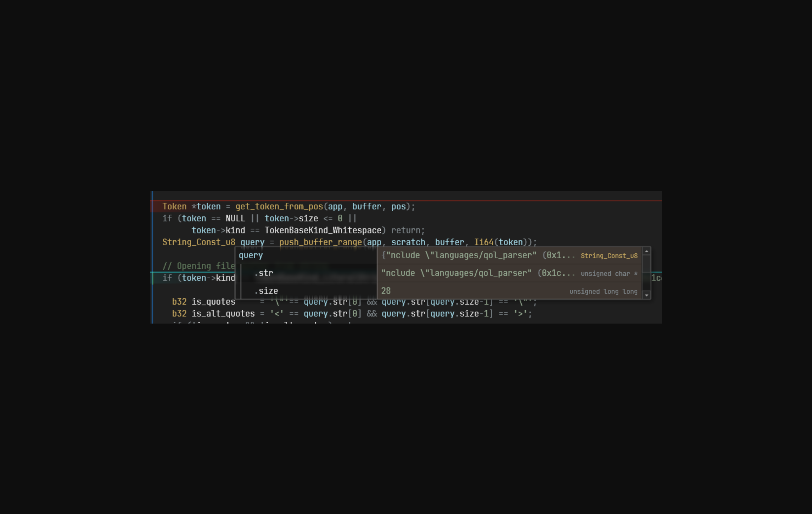
Task: Click the scroll up arrow in the debug tooltip
Action: [646, 251]
